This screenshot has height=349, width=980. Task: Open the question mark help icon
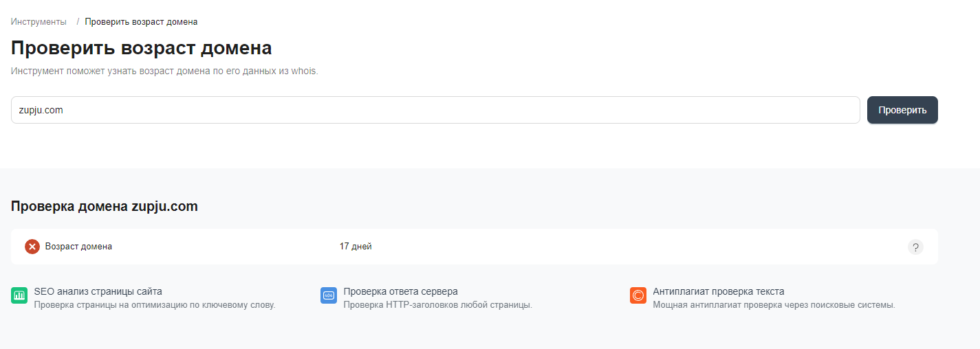[x=915, y=247]
